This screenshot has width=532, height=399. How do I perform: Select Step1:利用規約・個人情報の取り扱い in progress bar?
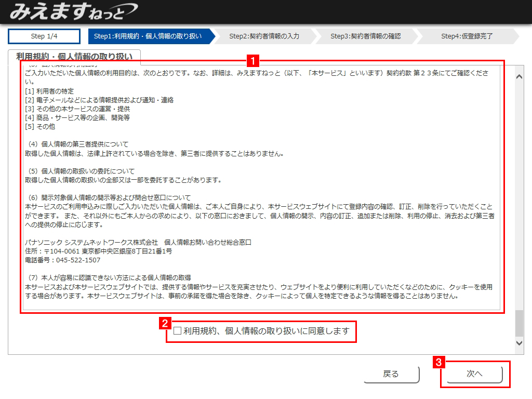point(148,36)
